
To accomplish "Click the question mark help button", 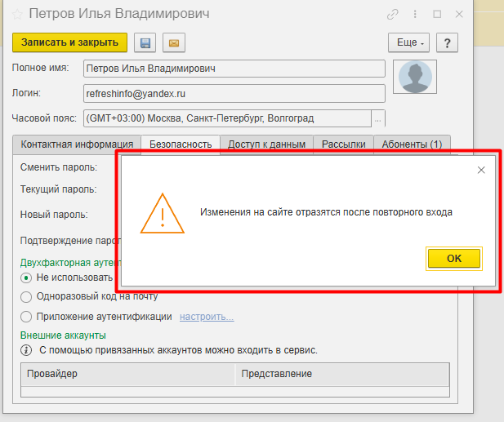I will (447, 42).
